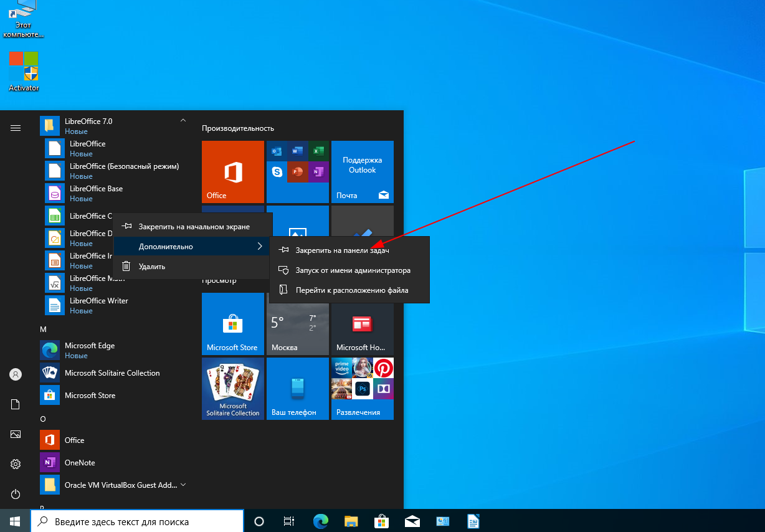The image size is (765, 532).
Task: Open the Почта mail tile
Action: (363, 172)
